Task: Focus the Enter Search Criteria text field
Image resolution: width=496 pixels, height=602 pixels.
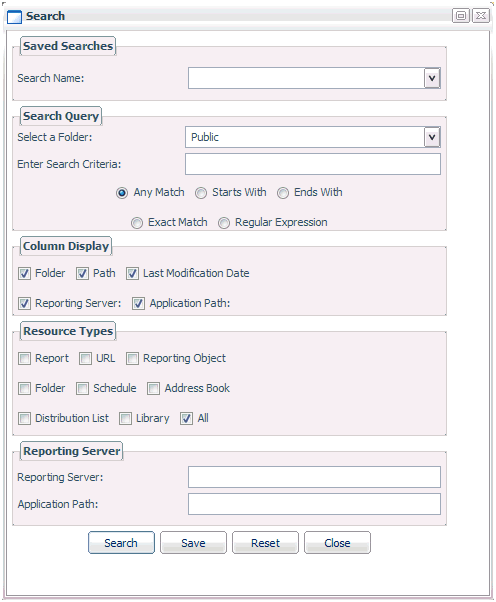Action: tap(313, 164)
